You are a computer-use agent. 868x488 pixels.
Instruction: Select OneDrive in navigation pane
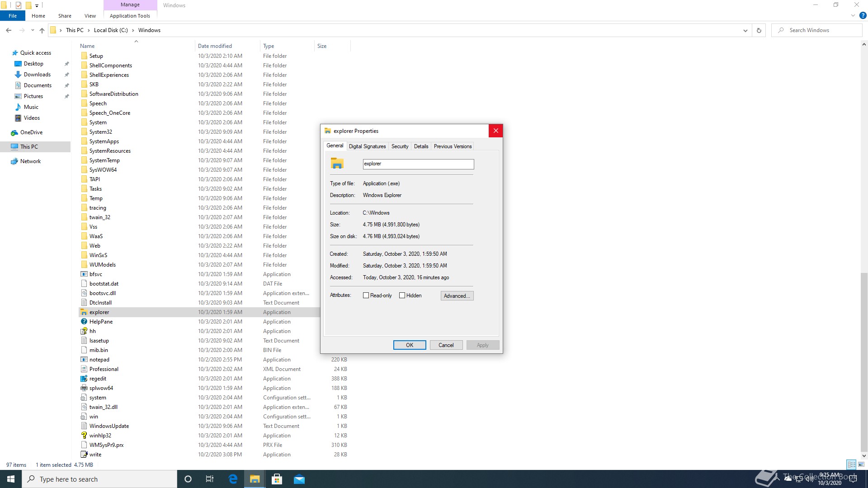31,132
